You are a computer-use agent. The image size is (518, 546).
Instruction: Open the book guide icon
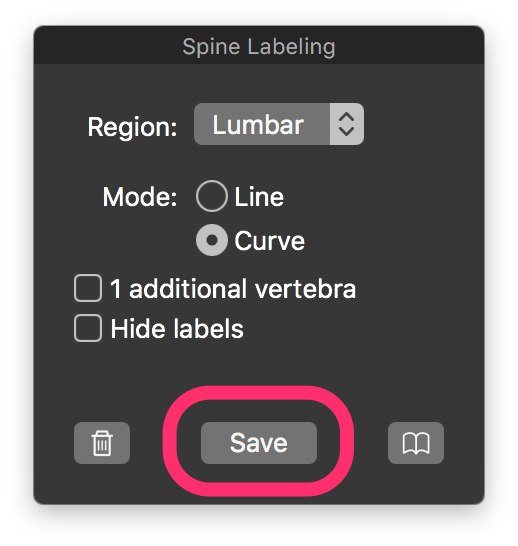tap(416, 443)
